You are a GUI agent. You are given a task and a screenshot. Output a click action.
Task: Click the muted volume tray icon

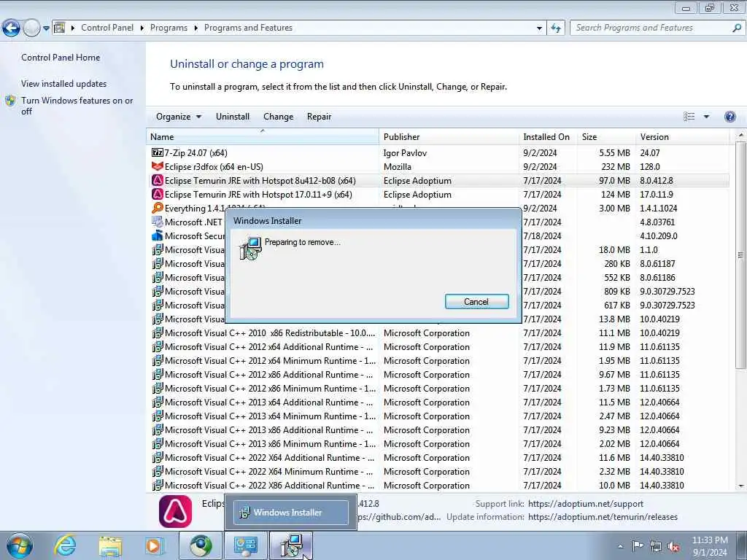coord(673,547)
